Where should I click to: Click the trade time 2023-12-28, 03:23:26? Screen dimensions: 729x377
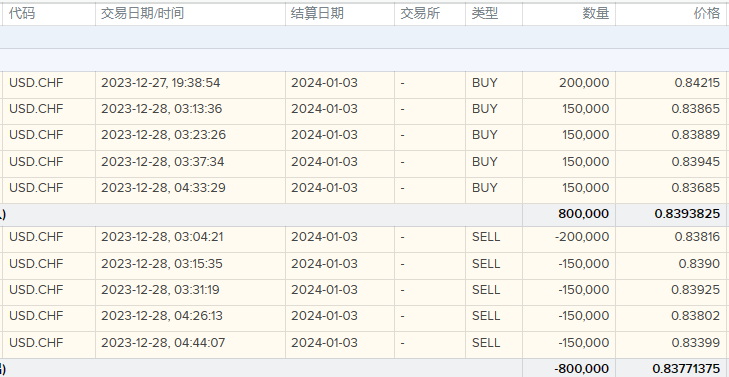(x=163, y=135)
